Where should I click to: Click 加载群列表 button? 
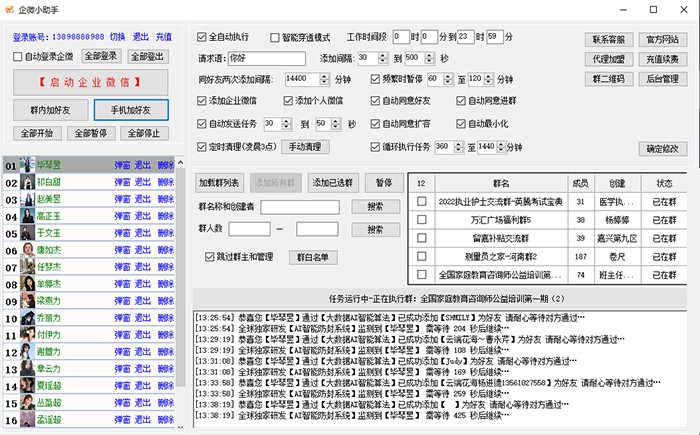(x=219, y=183)
